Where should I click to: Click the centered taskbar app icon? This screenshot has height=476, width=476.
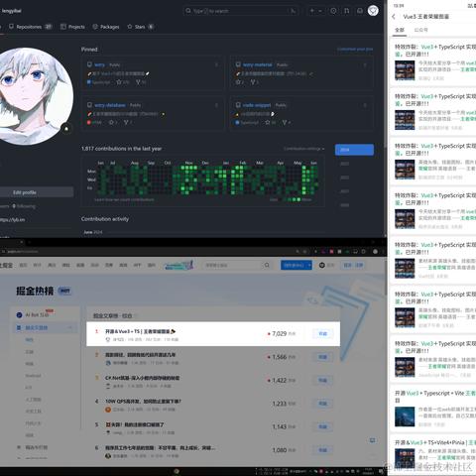coord(177,471)
